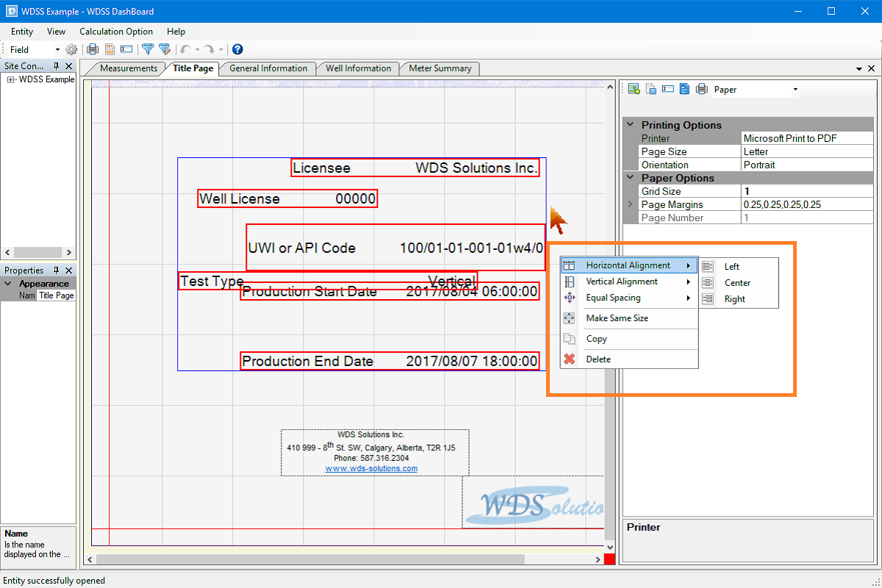Select the Production End Date field box
Image resolution: width=882 pixels, height=588 pixels.
[x=390, y=361]
